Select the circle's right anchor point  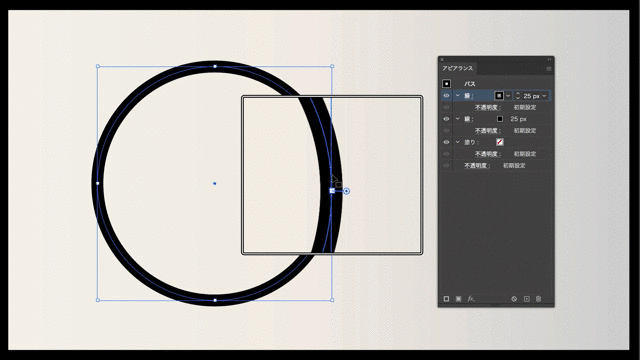point(332,191)
